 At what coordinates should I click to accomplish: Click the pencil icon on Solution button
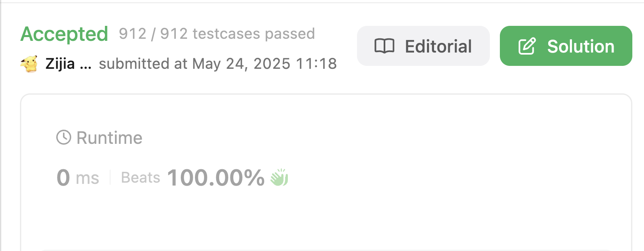(x=527, y=46)
